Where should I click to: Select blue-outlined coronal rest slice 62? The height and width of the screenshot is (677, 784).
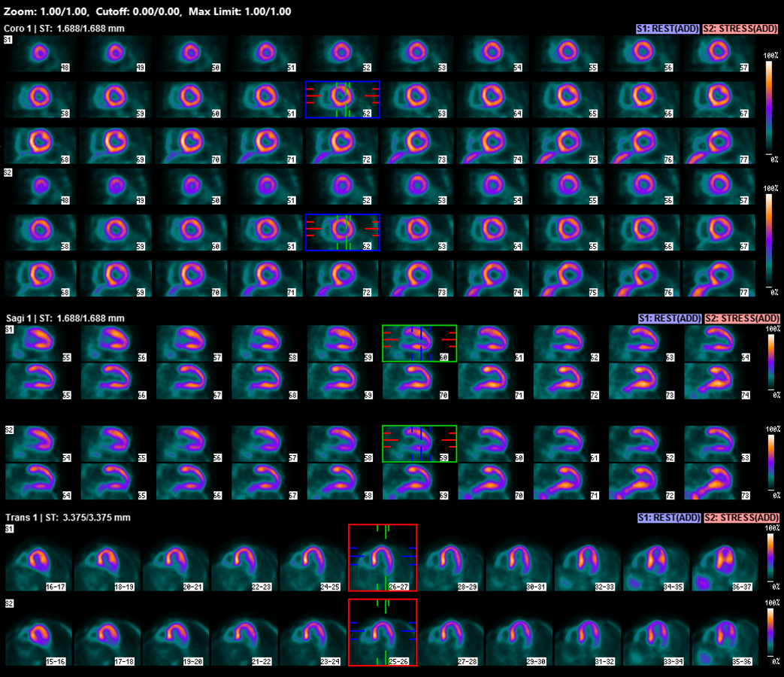pyautogui.click(x=342, y=100)
